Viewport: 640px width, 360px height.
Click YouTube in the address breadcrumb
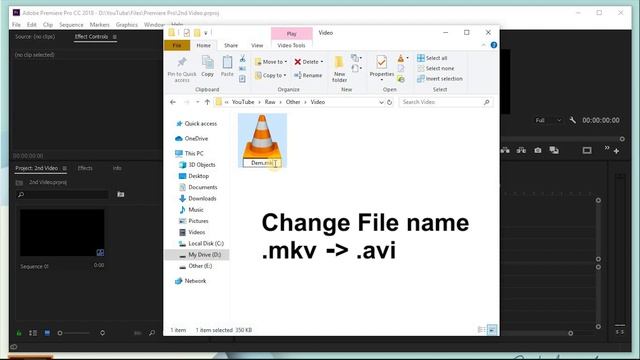tap(243, 102)
